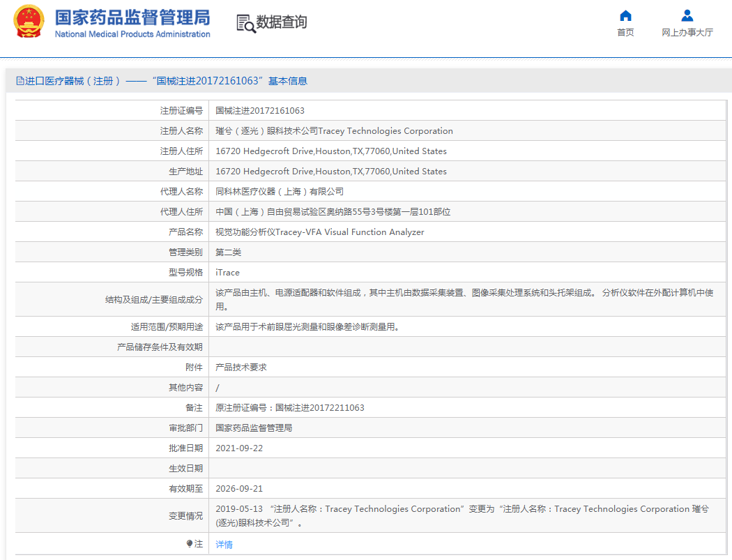Select the 产品技术要求 attachment entry
732x560 pixels.
pos(241,367)
